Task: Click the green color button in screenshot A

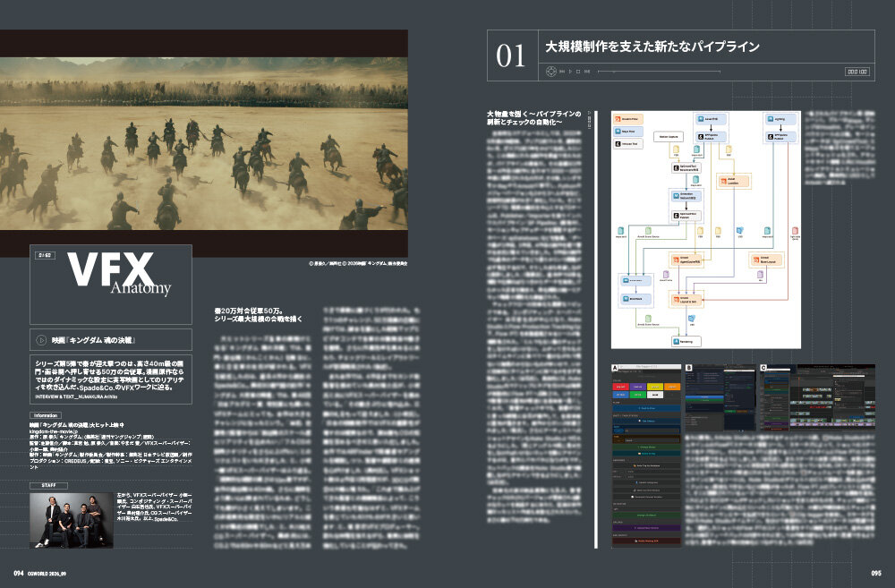Action: (x=637, y=395)
